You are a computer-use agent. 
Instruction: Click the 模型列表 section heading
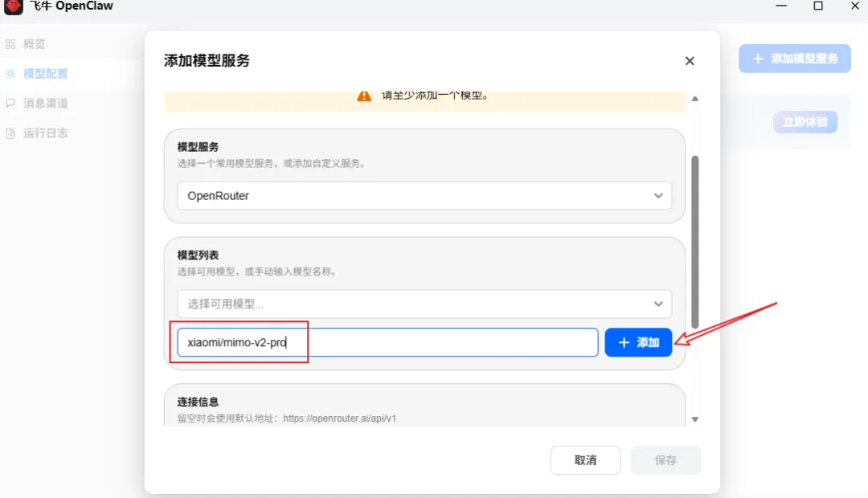pos(198,255)
